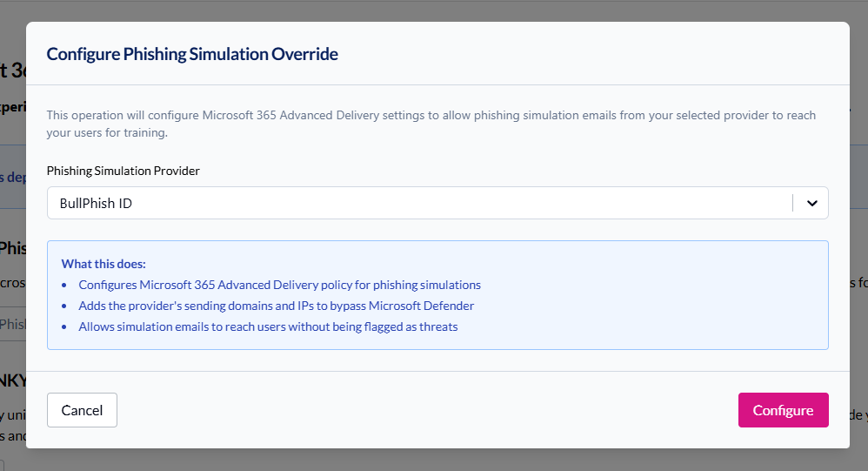Toggle the partially visible checkbox below dialog
The image size is (868, 471).
tap(3, 465)
